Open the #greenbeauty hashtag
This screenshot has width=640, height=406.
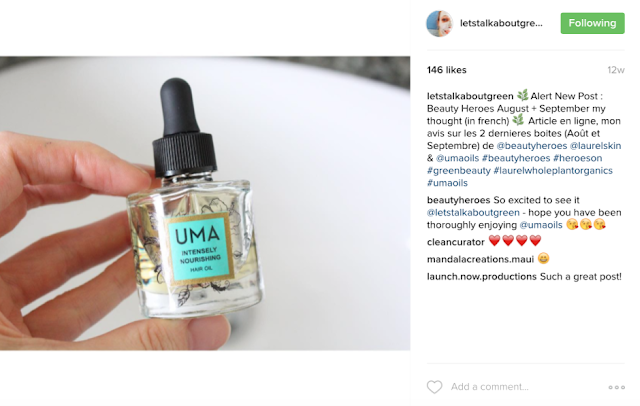tap(459, 171)
